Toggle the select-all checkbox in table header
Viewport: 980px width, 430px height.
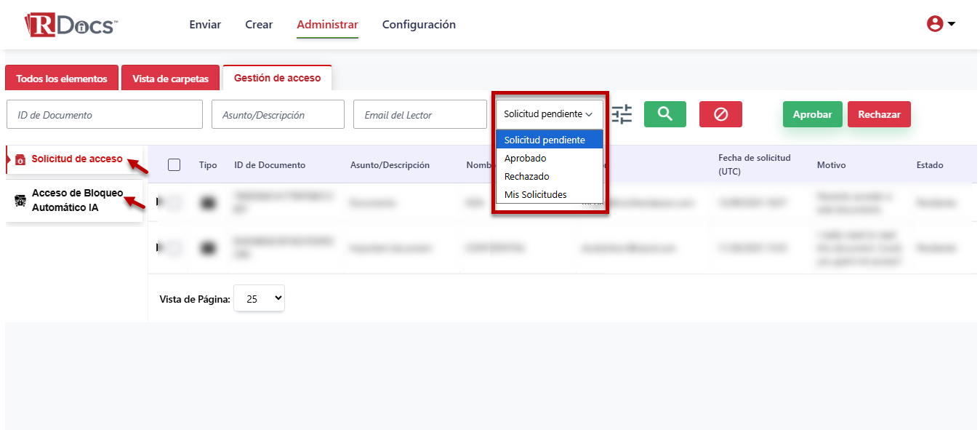point(174,165)
